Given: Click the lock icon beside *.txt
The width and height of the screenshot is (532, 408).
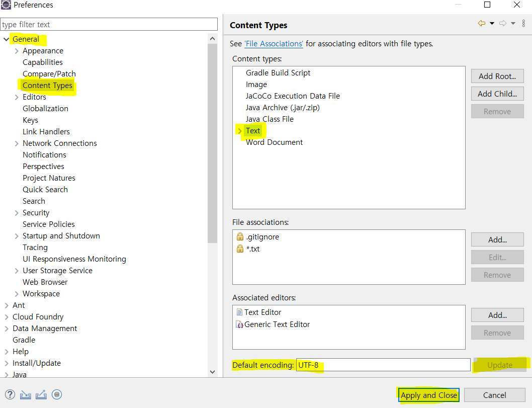Looking at the screenshot, I should tap(240, 249).
